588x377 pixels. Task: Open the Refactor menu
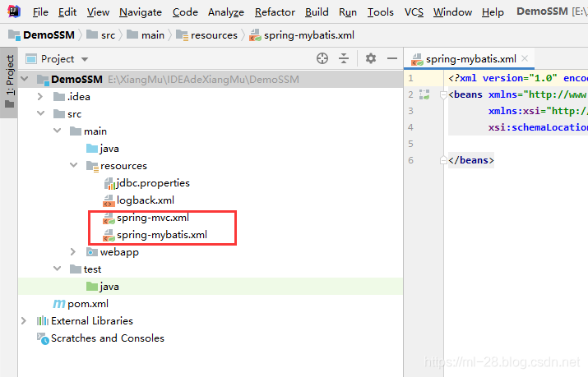click(275, 12)
